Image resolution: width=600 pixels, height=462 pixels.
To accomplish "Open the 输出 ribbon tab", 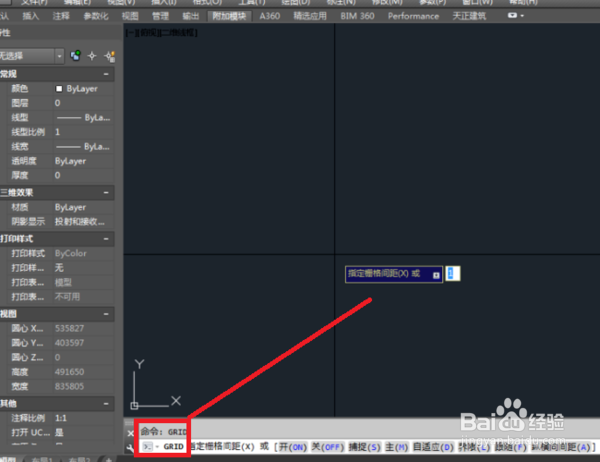I will 191,16.
